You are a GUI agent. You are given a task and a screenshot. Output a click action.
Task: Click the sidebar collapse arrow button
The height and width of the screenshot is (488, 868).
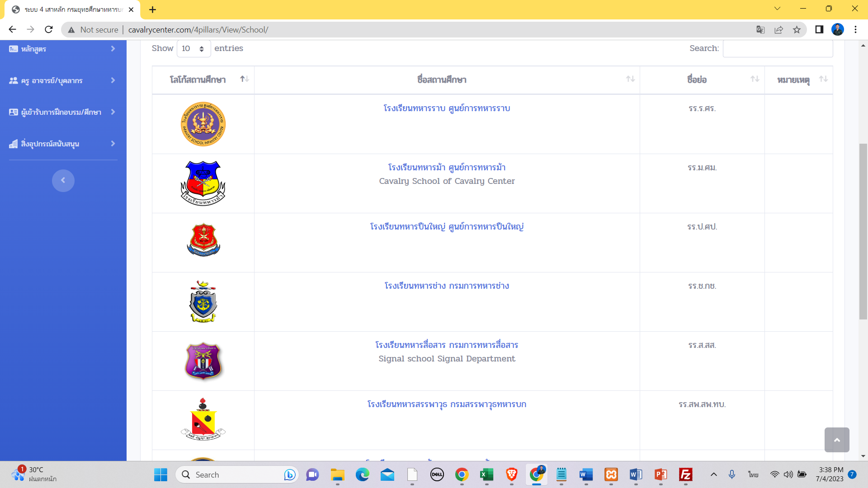click(x=63, y=180)
